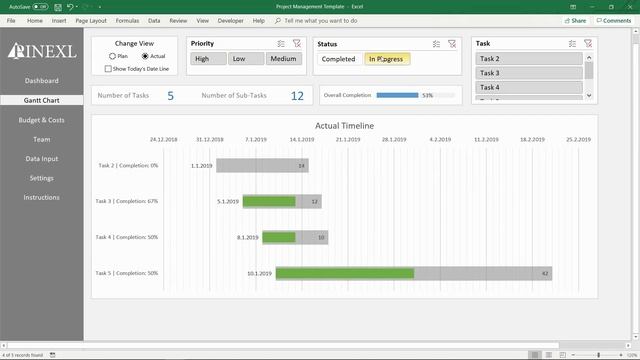Click the Save icon in title bar

click(58, 7)
